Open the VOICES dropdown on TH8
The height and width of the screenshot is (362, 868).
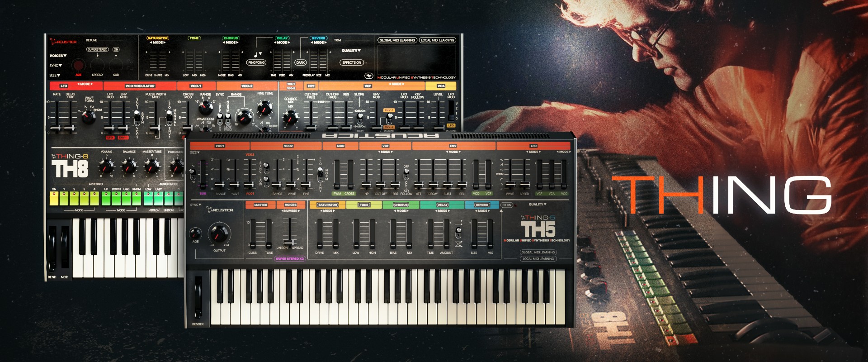pos(58,56)
